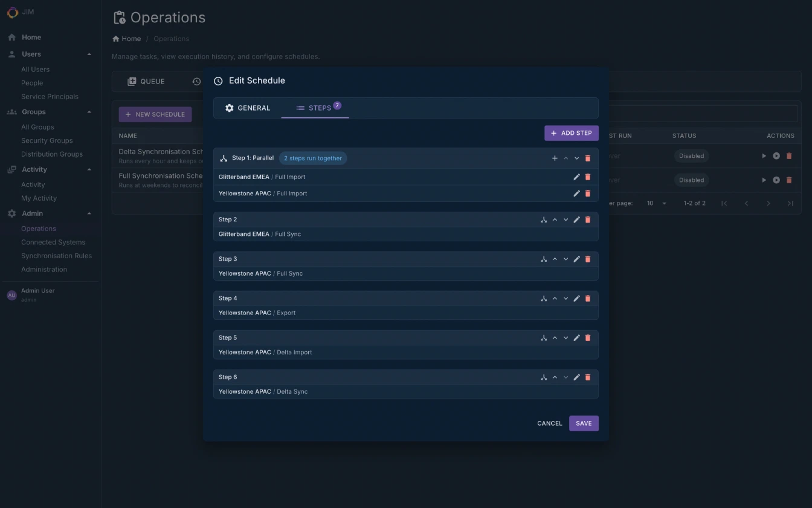
Task: Run the Delta Synchronisation Schedule with the play icon
Action: tap(764, 155)
